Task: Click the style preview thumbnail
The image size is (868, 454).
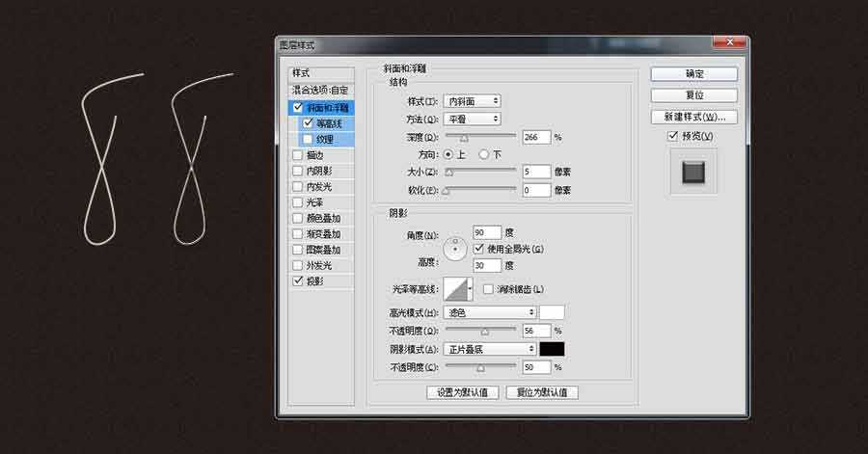Action: pos(694,173)
